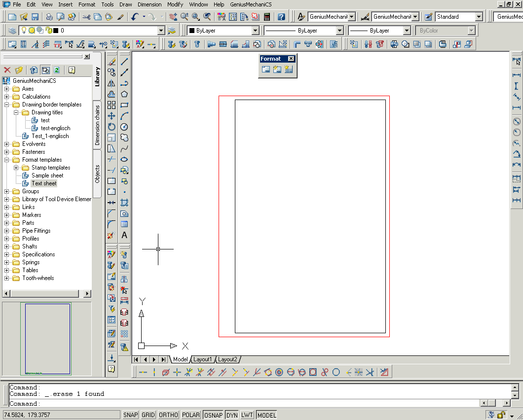Open the Dimension menu
The width and height of the screenshot is (523, 420).
(149, 4)
